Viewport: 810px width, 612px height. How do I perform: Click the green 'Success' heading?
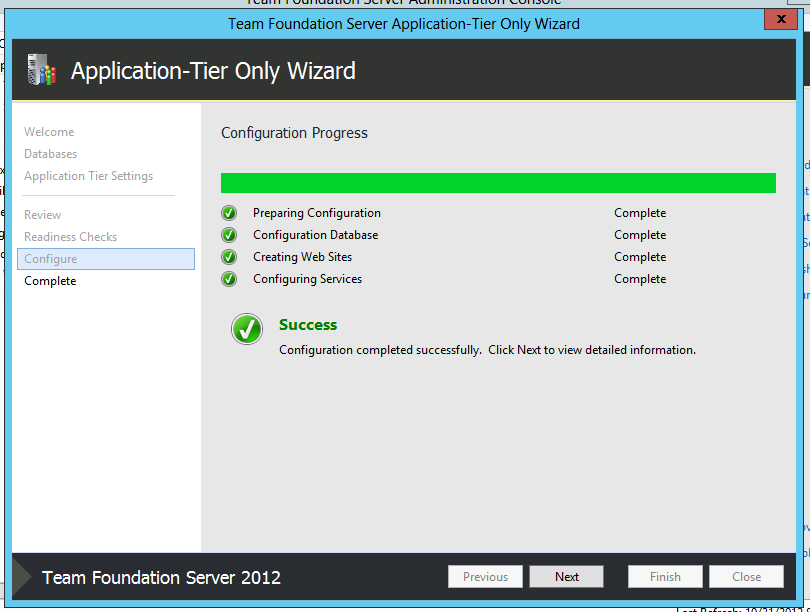(308, 325)
